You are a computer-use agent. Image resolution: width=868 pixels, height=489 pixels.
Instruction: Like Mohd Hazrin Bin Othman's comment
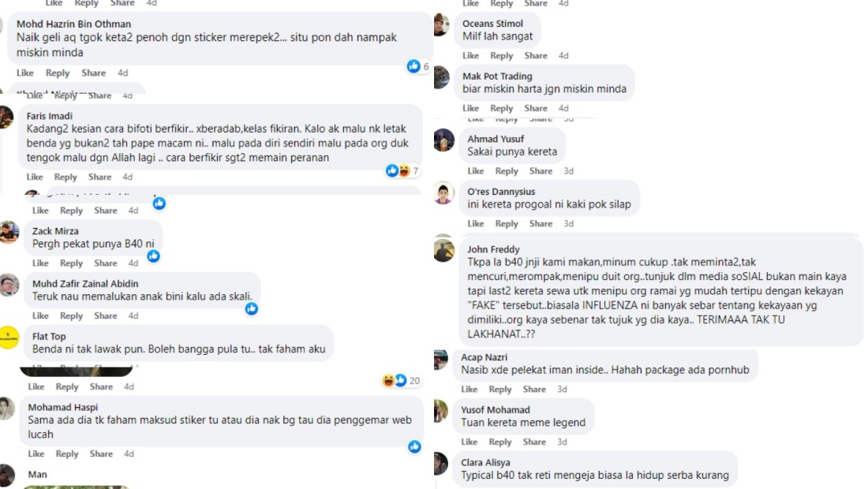25,73
